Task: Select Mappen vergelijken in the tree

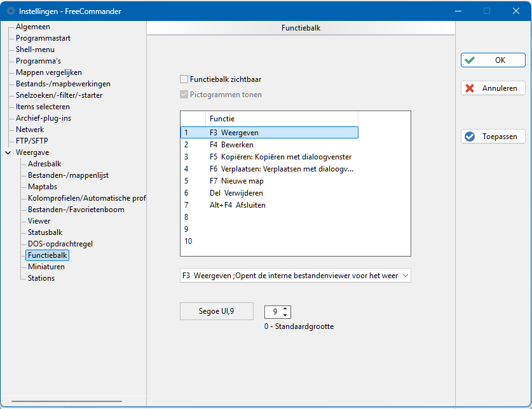Action: [48, 72]
